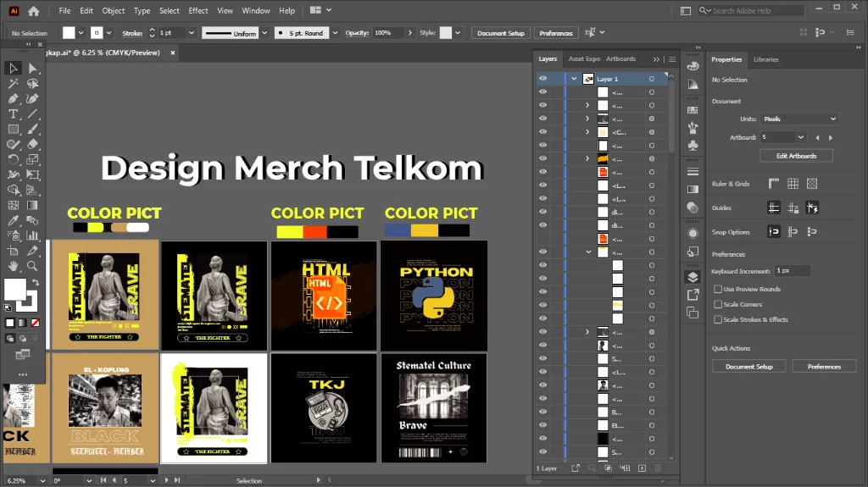Create new layer at panel bottom

tap(643, 468)
